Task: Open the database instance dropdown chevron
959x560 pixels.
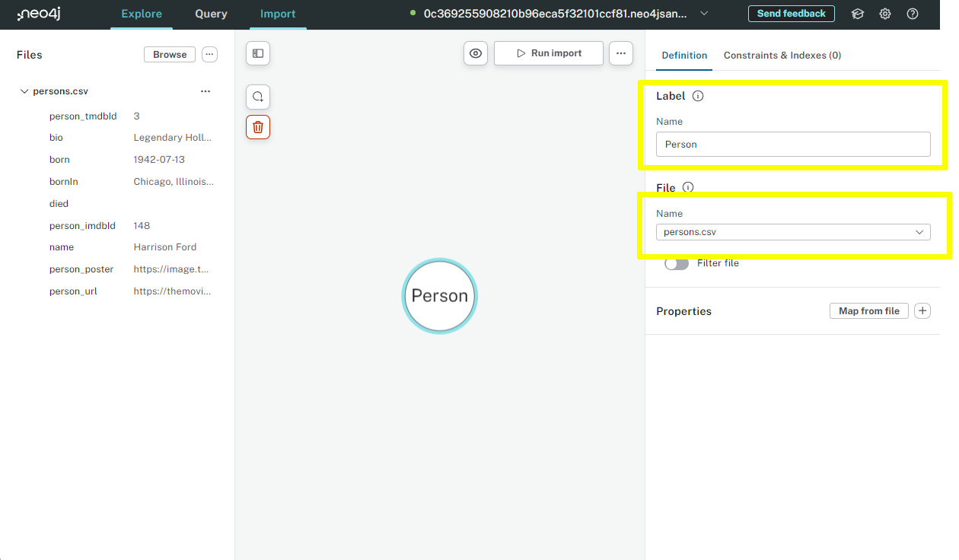Action: [x=704, y=14]
